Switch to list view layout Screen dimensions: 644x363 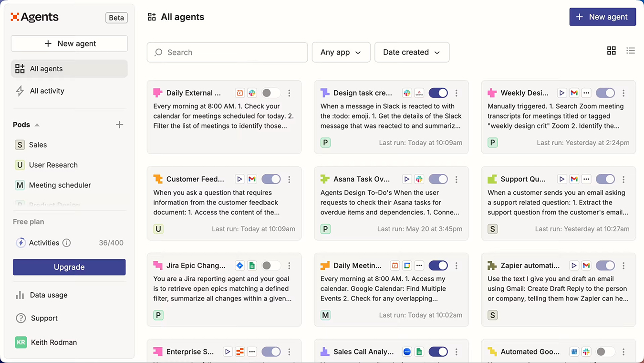(x=631, y=51)
